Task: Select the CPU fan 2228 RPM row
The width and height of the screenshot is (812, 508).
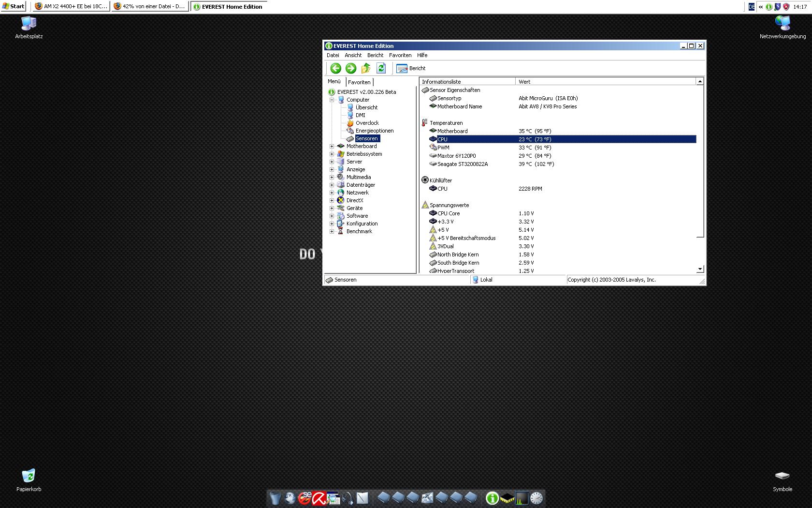Action: (562, 189)
